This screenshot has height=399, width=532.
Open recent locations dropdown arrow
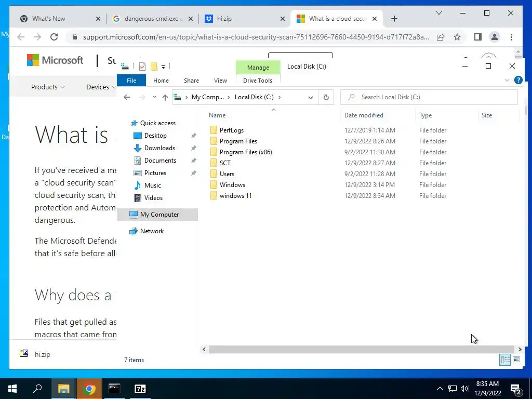coord(154,97)
